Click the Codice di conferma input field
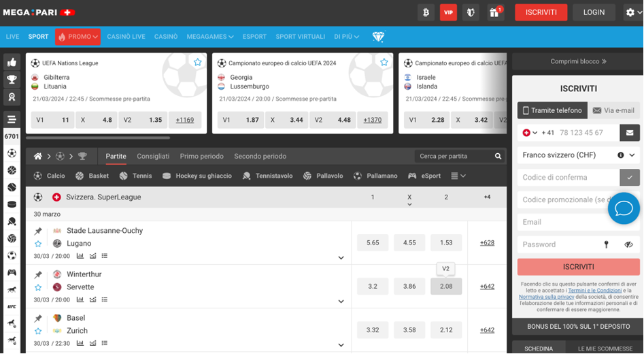The image size is (644, 354). click(569, 178)
